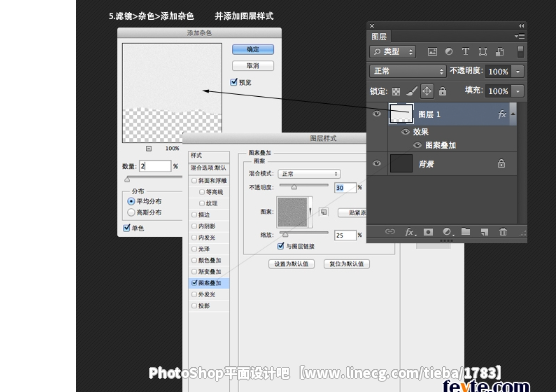Enable the 投影 drop shadow checkbox
This screenshot has height=392, width=557.
(x=194, y=306)
